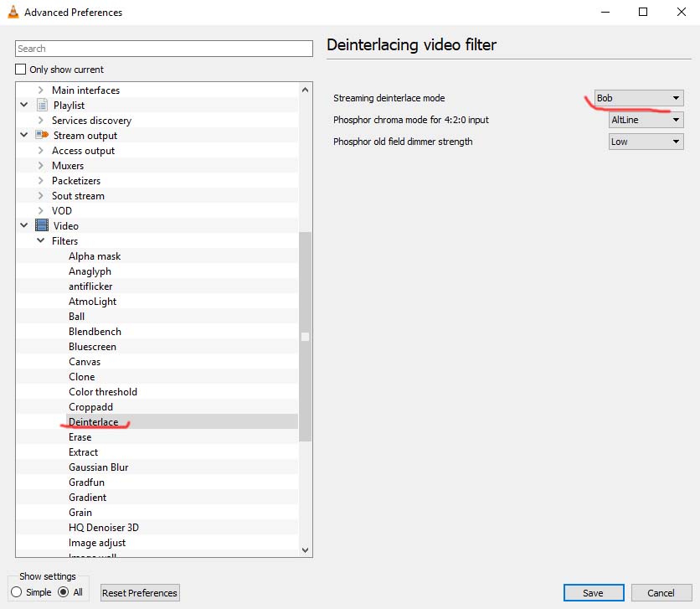Image resolution: width=700 pixels, height=609 pixels.
Task: Select the Erase filter
Action: 80,436
